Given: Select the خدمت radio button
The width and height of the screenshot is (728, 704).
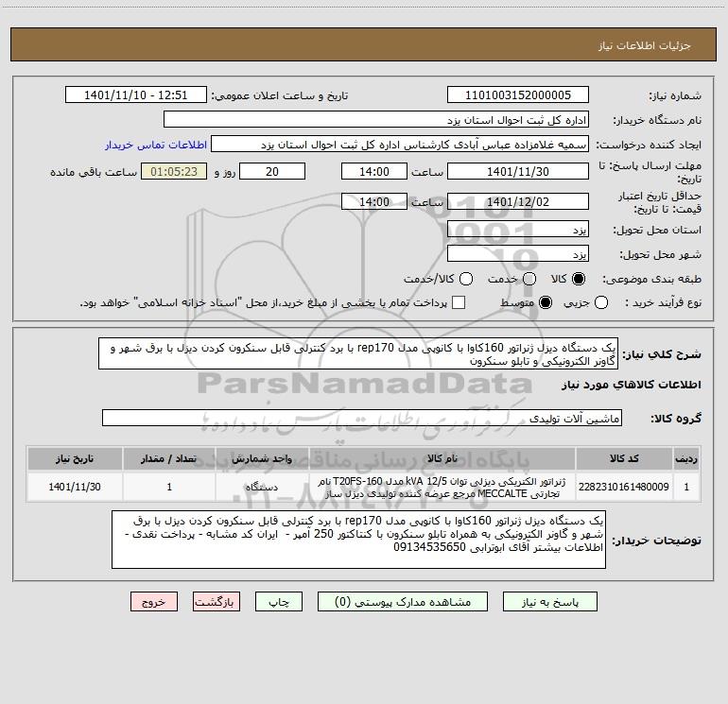Looking at the screenshot, I should pyautogui.click(x=529, y=279).
